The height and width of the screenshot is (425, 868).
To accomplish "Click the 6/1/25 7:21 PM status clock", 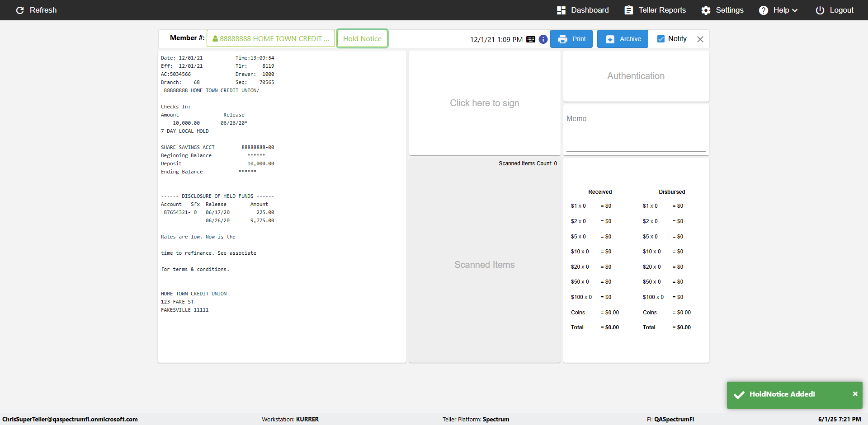I will point(840,419).
